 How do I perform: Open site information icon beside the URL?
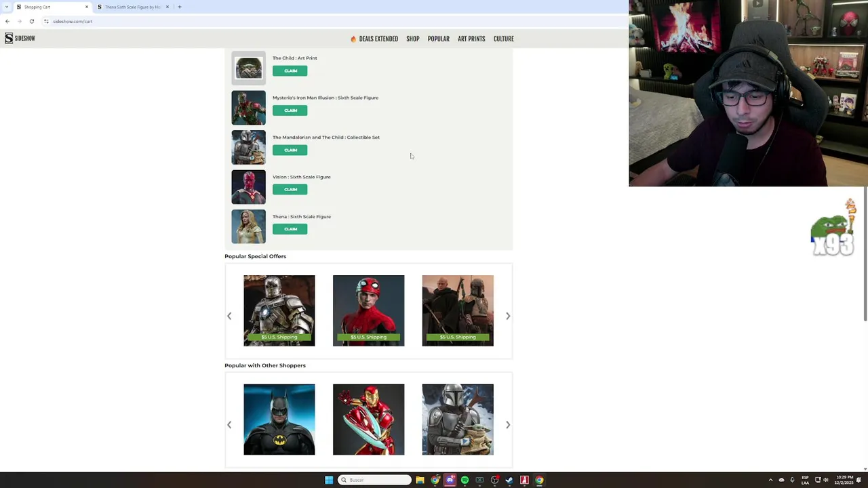46,21
